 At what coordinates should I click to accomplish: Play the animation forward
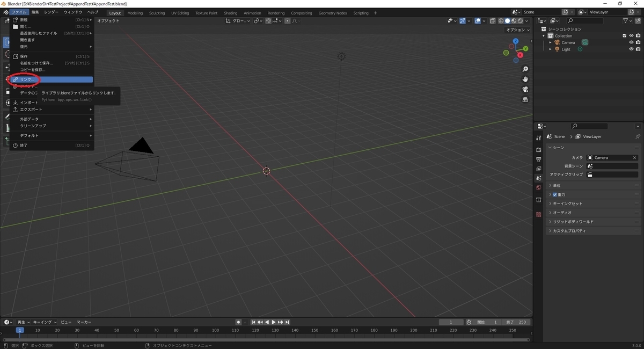point(274,322)
